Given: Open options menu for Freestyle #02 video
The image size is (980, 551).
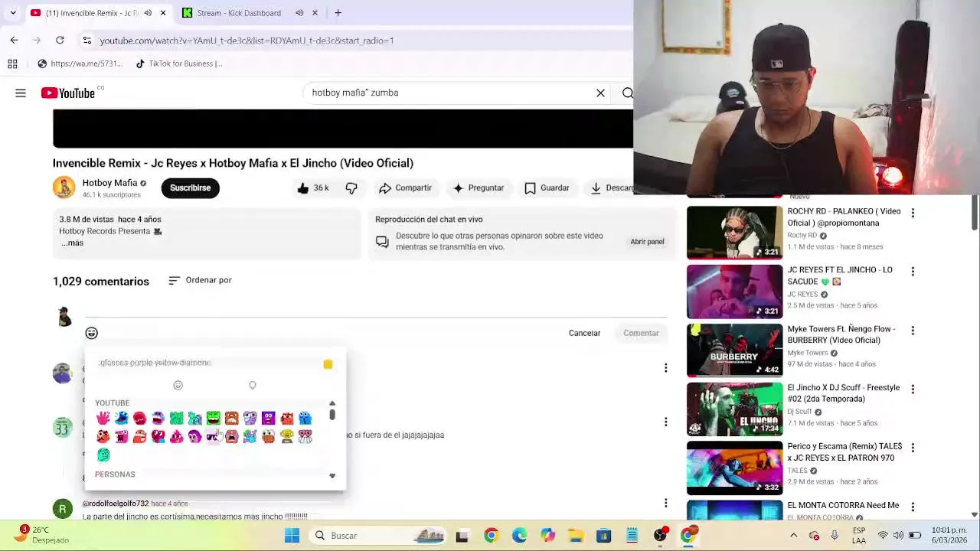Looking at the screenshot, I should click(x=913, y=390).
